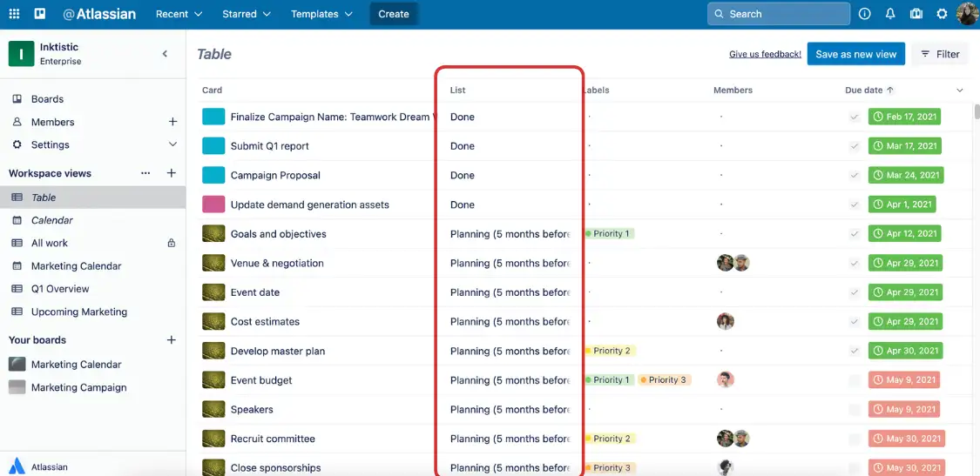Select Q1 Overview in sidebar

point(60,289)
